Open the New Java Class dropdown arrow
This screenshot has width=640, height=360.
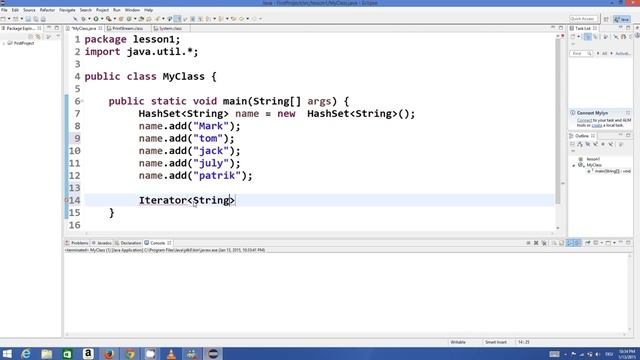pyautogui.click(x=135, y=19)
